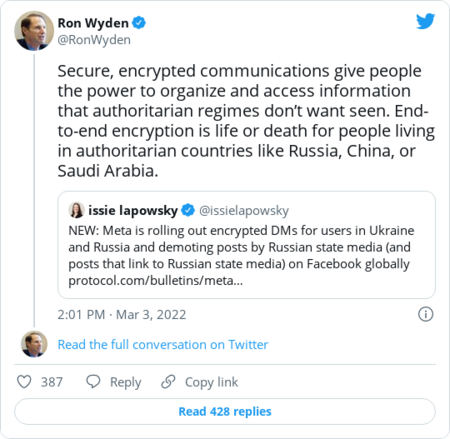The height and width of the screenshot is (439, 450).
Task: Click the reply speech bubble icon
Action: [x=93, y=382]
